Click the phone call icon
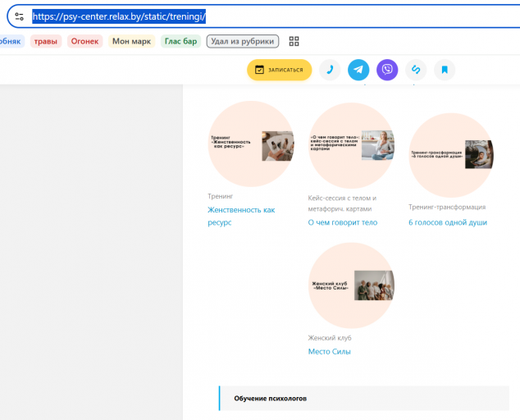The width and height of the screenshot is (520, 420). [330, 70]
